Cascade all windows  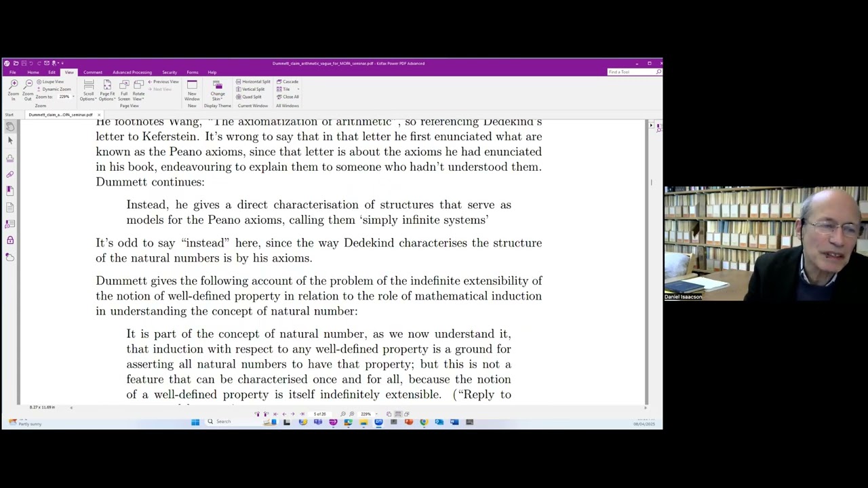click(x=288, y=81)
